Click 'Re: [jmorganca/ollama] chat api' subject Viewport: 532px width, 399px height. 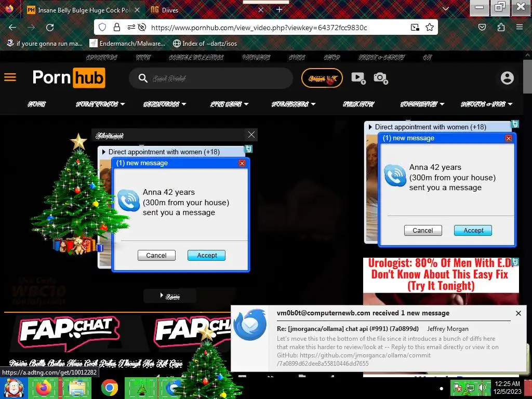(348, 329)
